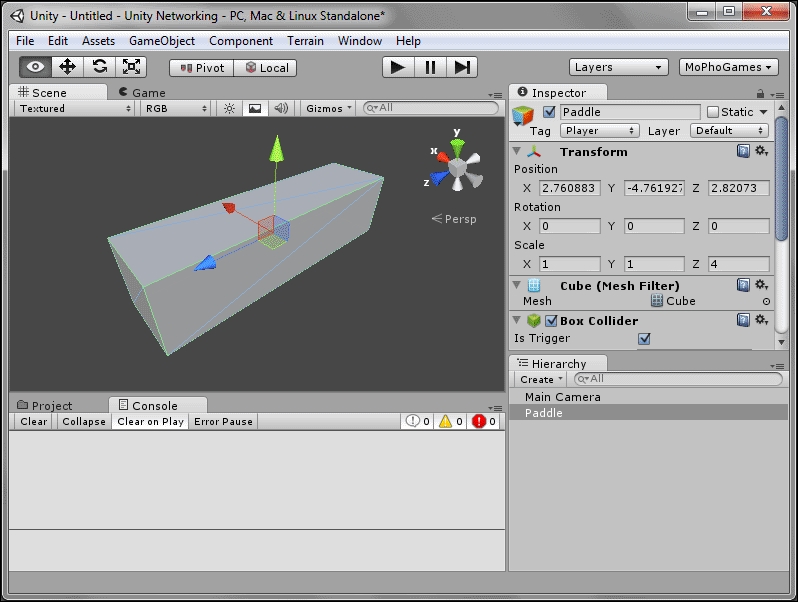Start Play mode
The image size is (798, 602).
coord(398,67)
